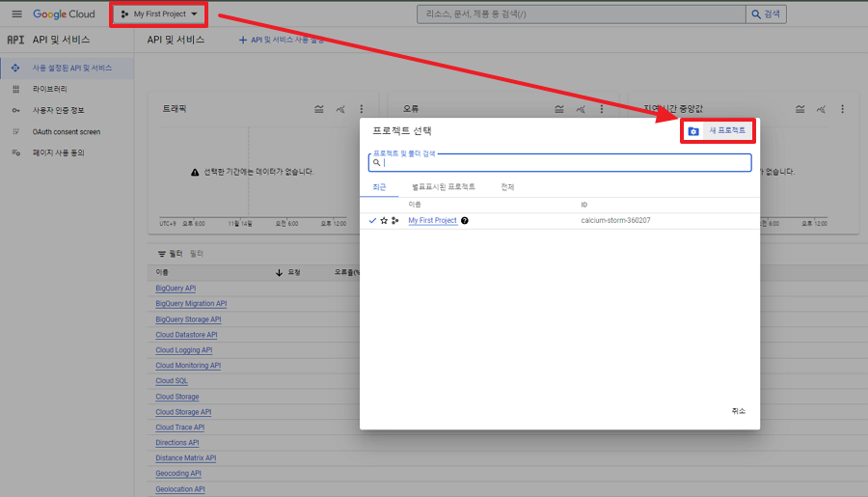Click explore chart icon on 트래픽 chart

coord(339,109)
